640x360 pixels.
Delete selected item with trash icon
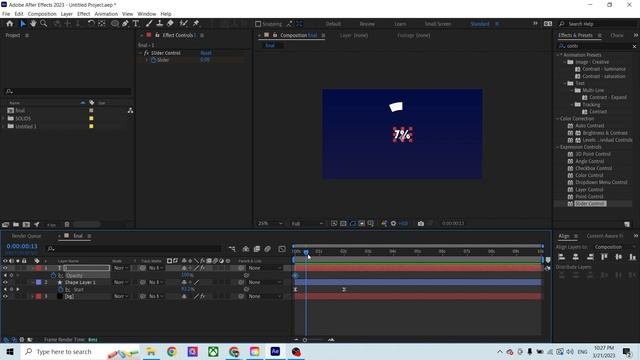(67, 224)
